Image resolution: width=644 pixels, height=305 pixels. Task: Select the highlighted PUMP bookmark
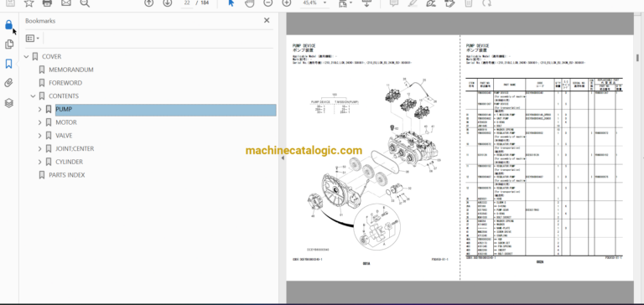tap(165, 110)
